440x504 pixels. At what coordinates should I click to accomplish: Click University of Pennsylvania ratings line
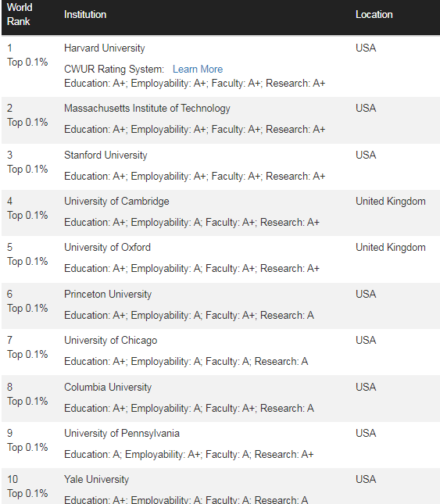pos(188,455)
